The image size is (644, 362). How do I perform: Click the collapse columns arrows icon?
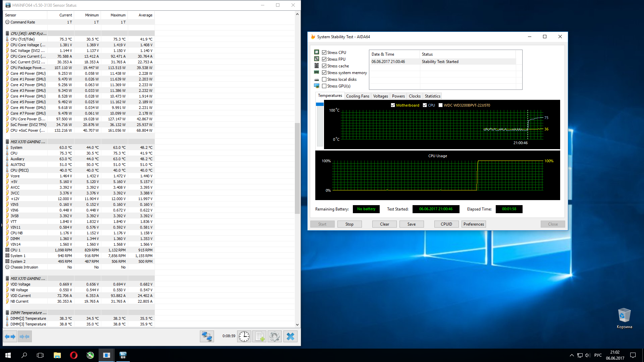tap(24, 337)
